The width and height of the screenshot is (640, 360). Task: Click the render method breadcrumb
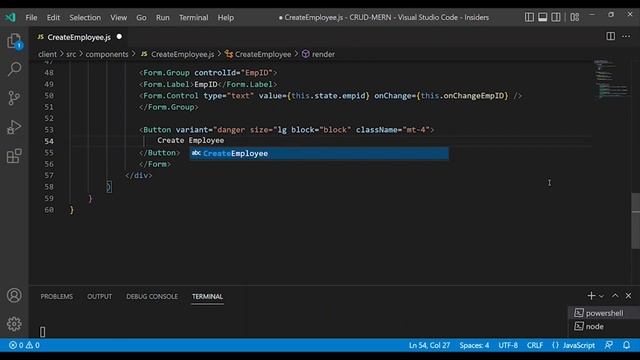coord(318,54)
